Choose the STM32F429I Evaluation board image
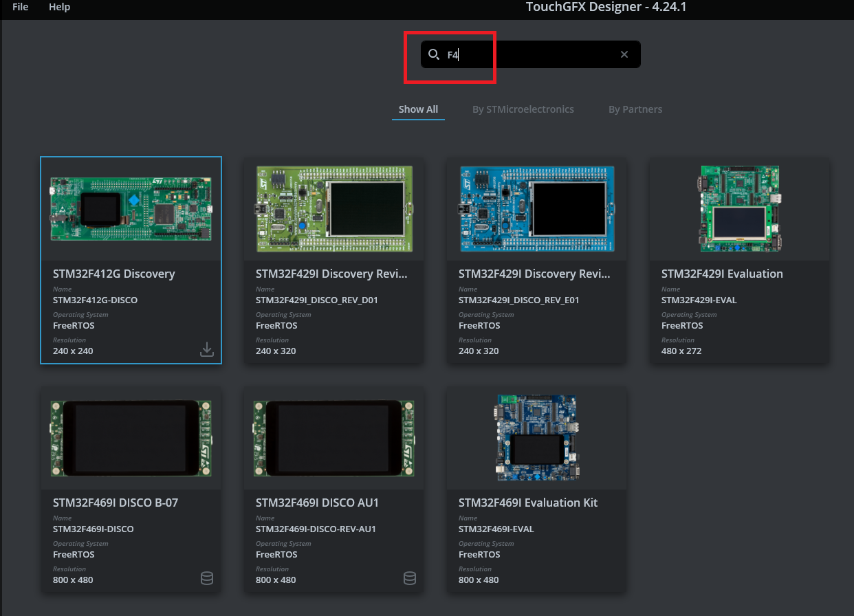854x616 pixels. tap(740, 209)
